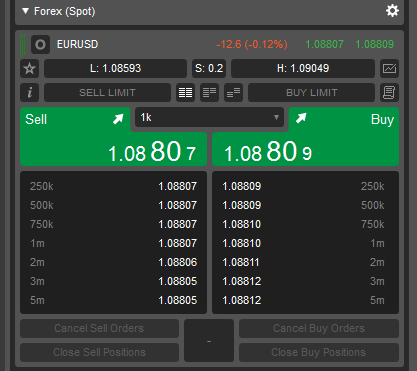This screenshot has height=371, width=417.
Task: Add EURUSD to favorites with star icon
Action: [30, 69]
